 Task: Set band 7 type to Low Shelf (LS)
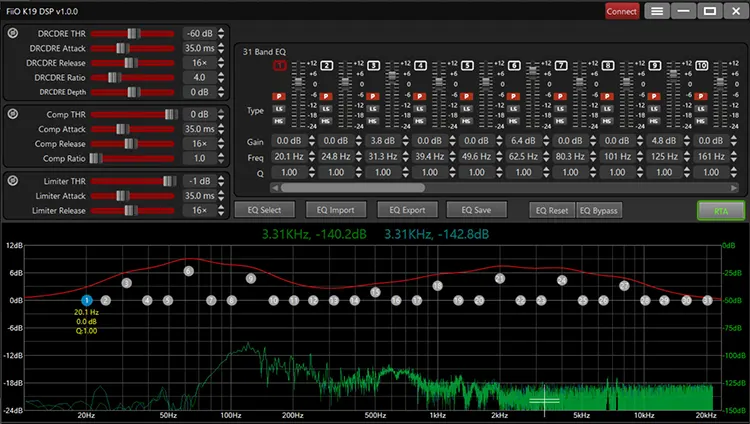click(560, 109)
